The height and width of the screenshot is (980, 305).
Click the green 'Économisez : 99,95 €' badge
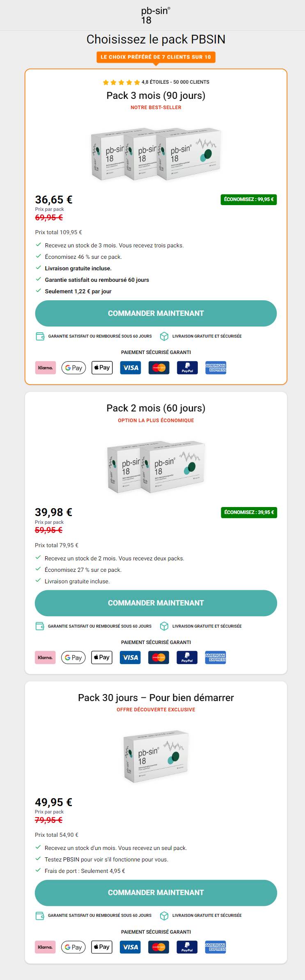[x=249, y=199]
